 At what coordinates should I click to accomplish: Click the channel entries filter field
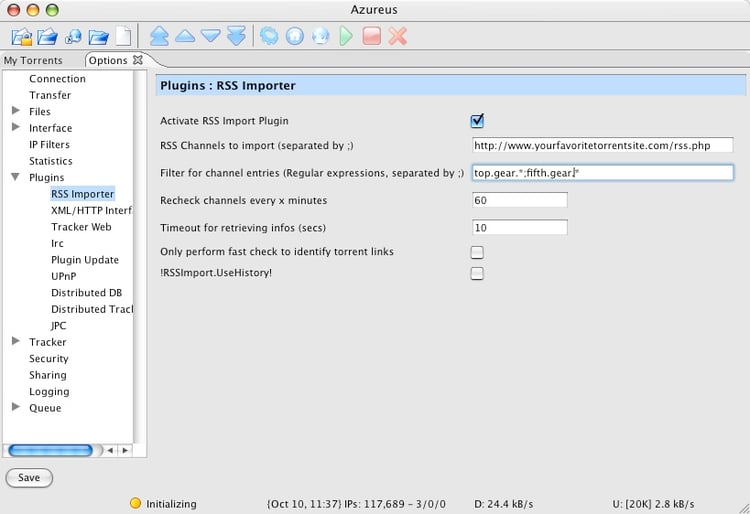pos(603,173)
